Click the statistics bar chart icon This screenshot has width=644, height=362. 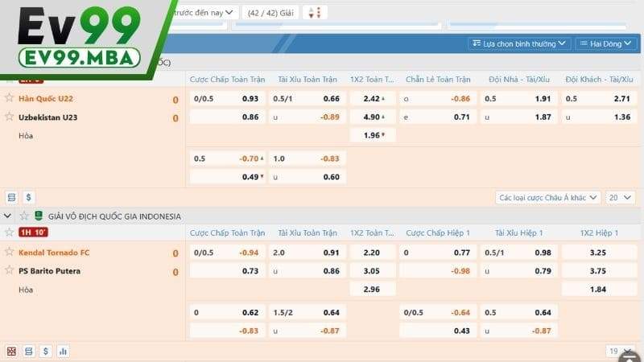pos(63,352)
